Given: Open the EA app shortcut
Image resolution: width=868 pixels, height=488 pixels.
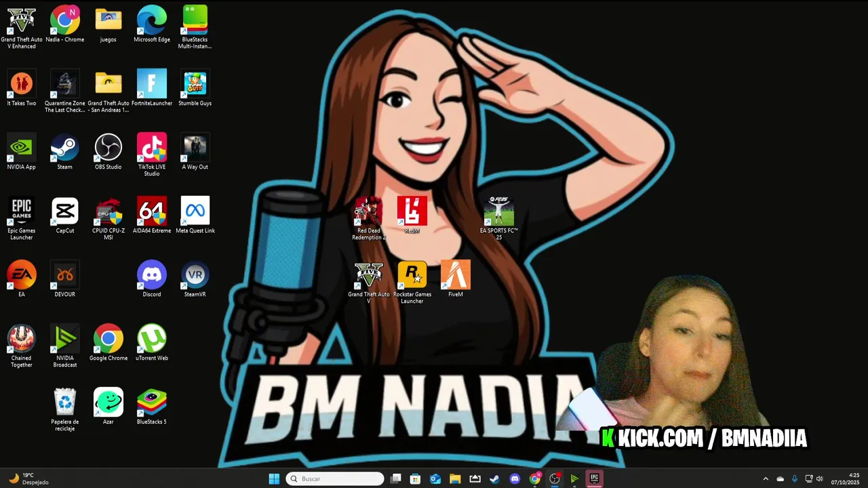Looking at the screenshot, I should pos(22,279).
